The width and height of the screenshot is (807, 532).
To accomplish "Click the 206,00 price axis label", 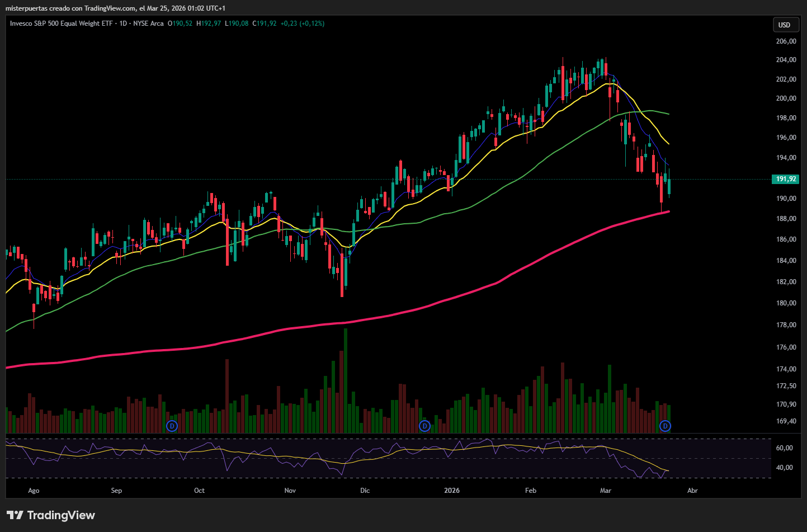I will pyautogui.click(x=786, y=41).
